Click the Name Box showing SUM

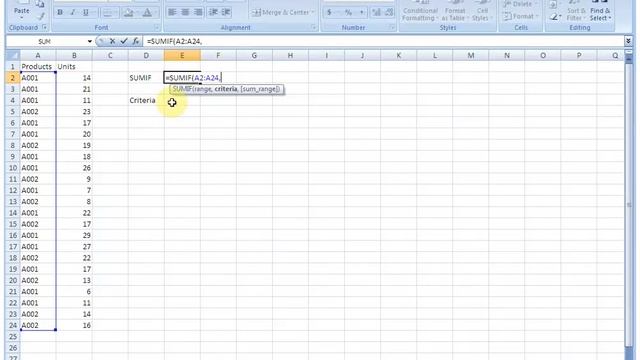[x=45, y=41]
